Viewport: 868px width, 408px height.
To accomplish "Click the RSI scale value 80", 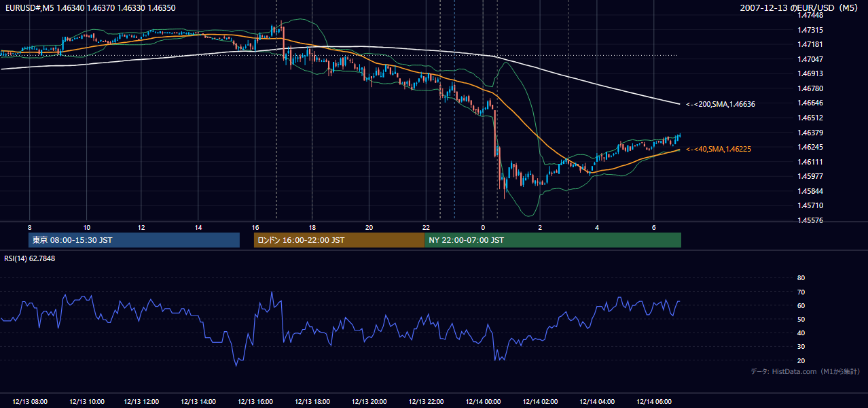I will point(801,278).
